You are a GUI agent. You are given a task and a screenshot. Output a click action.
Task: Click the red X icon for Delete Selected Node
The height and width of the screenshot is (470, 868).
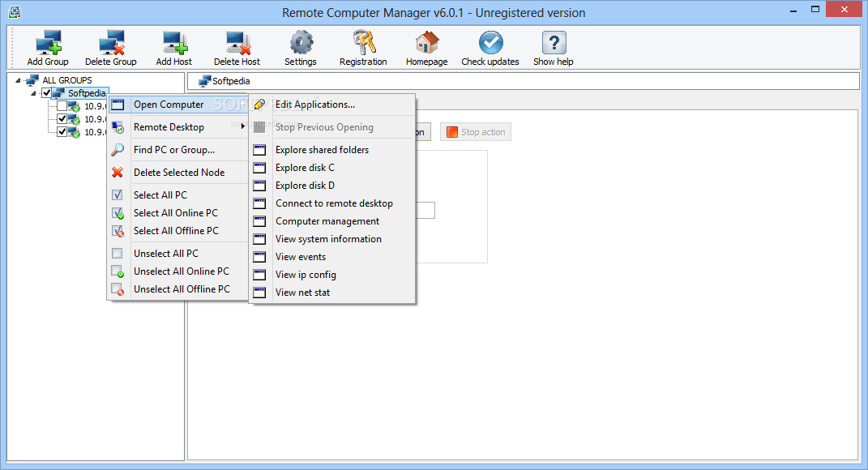pyautogui.click(x=118, y=172)
